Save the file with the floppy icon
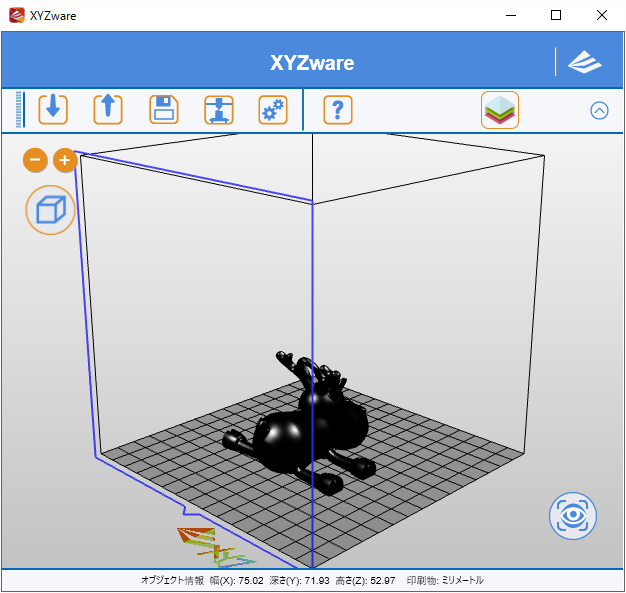The height and width of the screenshot is (593, 626). tap(164, 110)
